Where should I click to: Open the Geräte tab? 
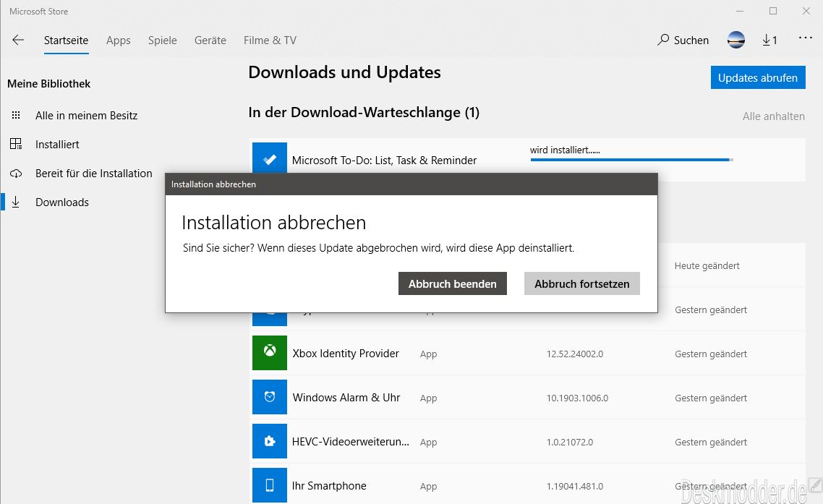(210, 40)
